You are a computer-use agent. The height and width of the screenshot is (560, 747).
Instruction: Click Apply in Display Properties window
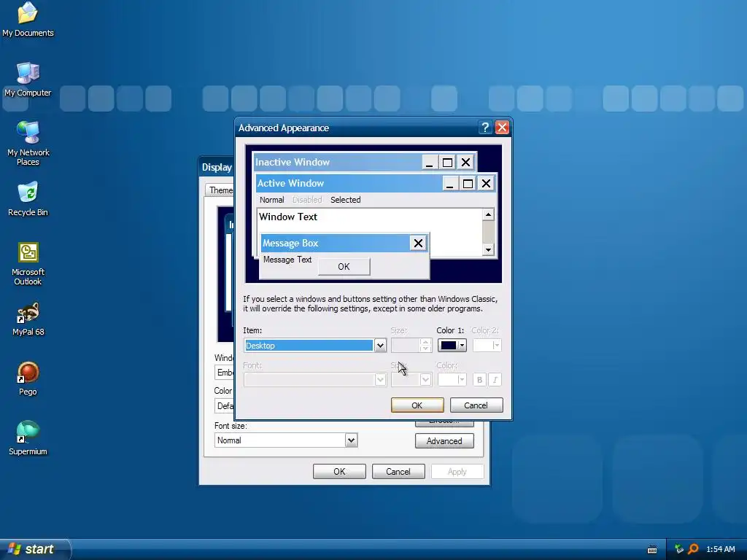(x=457, y=472)
